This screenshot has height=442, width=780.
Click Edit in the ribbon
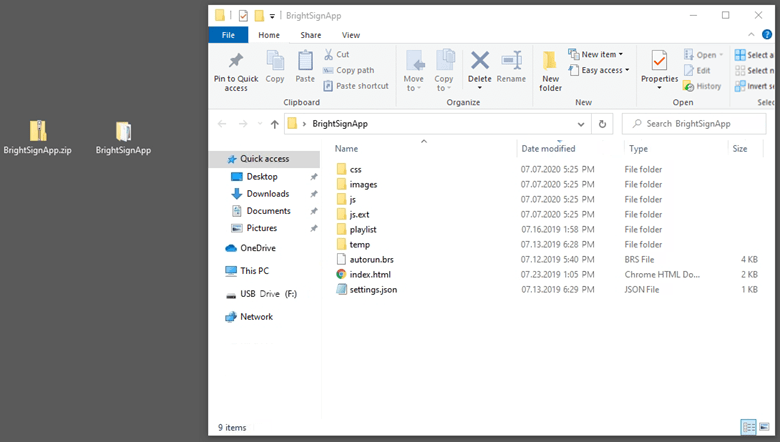tap(697, 70)
